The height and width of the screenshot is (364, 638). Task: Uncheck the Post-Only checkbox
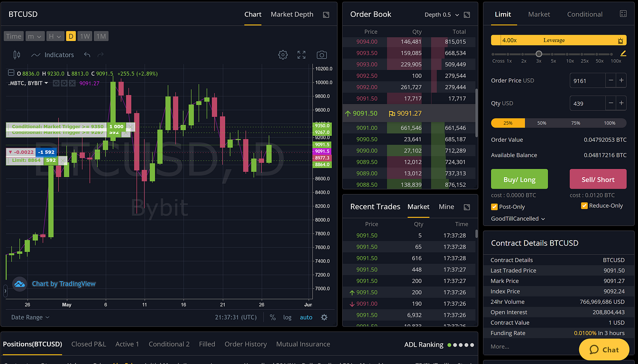(494, 207)
